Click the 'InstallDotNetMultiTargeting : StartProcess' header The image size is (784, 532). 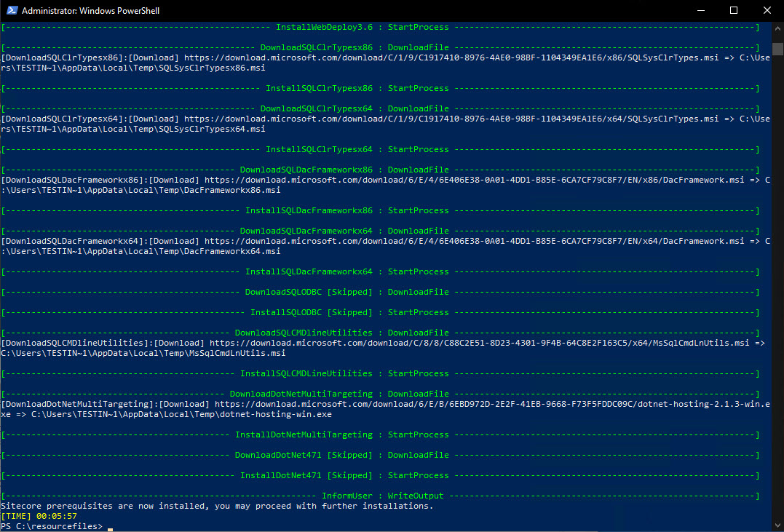(x=380, y=435)
